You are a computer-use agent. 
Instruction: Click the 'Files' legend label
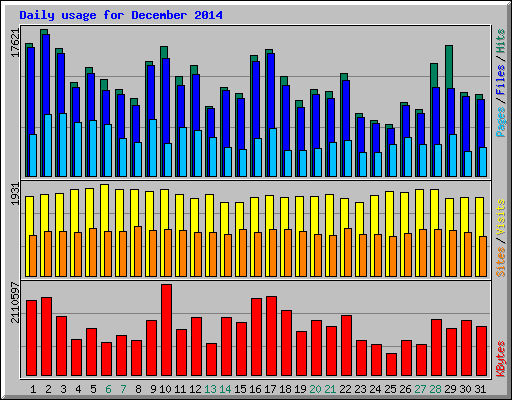click(x=501, y=80)
